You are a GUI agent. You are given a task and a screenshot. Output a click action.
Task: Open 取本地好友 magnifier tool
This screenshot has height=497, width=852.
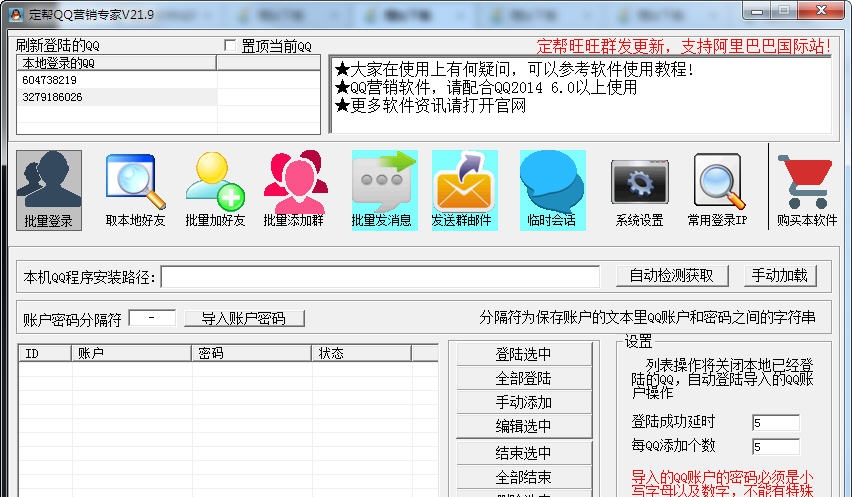(x=135, y=190)
